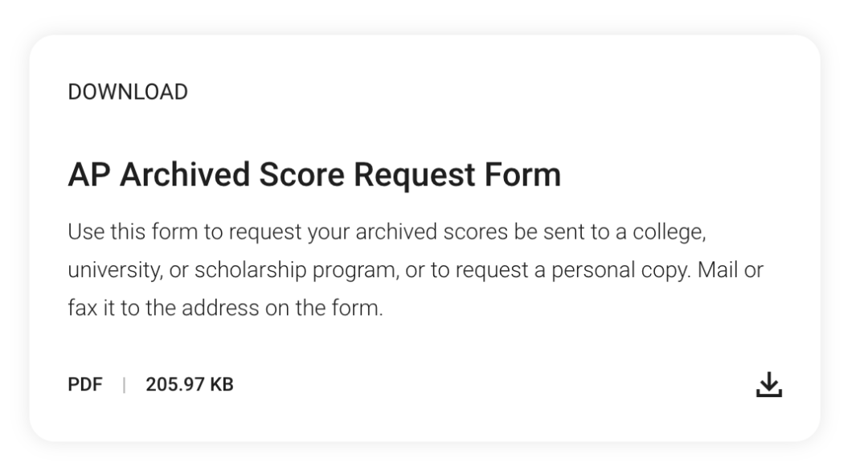Click 'fax it to the address on the form' line
Viewport: 868px width, 475px height.
click(x=225, y=308)
